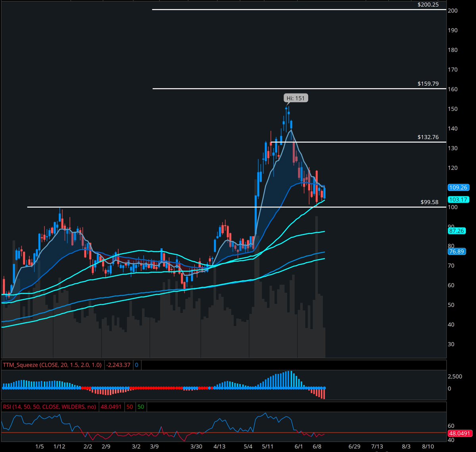The width and height of the screenshot is (476, 452).
Task: Click the -2,243.37 squeeze histogram value
Action: 118,365
